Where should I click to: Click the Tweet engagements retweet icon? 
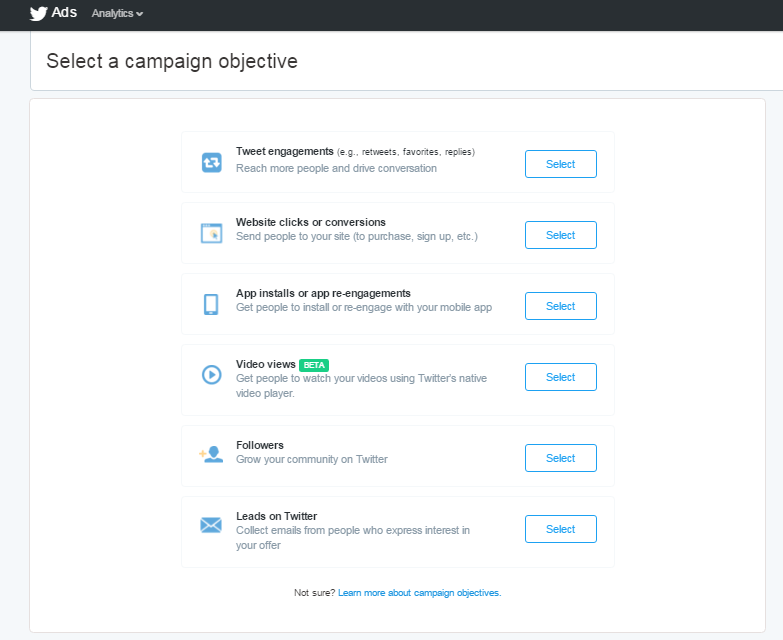[x=212, y=163]
